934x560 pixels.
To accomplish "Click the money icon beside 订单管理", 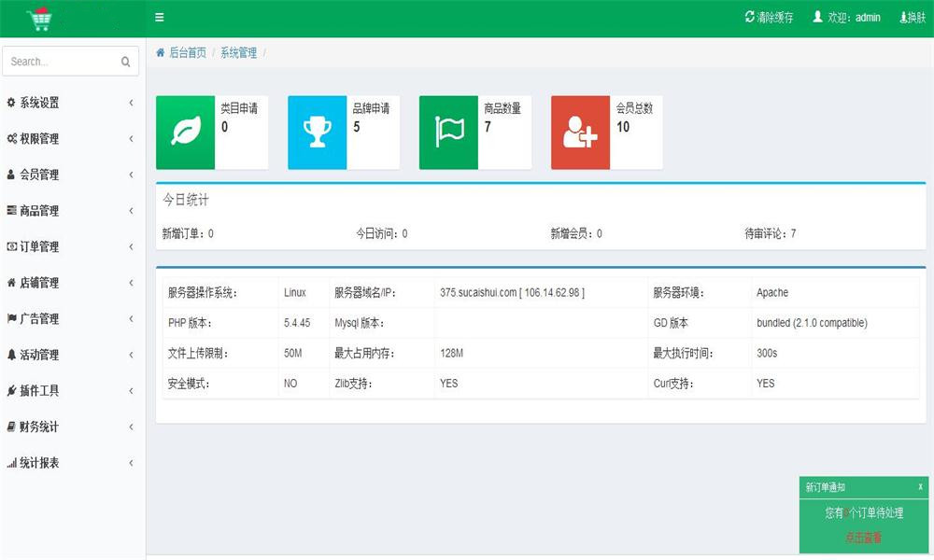I will pos(12,246).
